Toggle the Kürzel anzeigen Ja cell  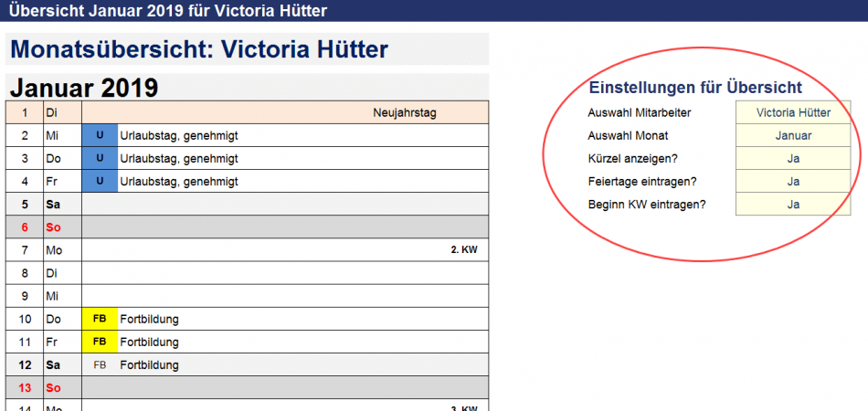point(793,159)
